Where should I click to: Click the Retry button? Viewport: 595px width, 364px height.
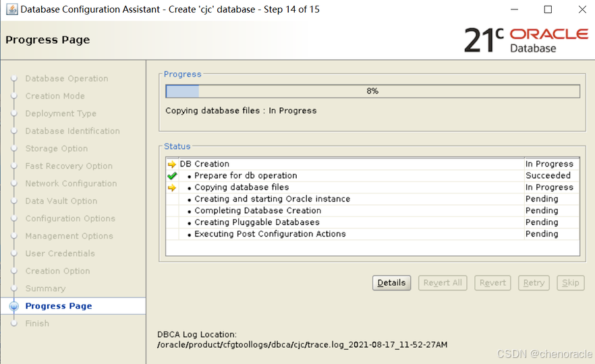tap(534, 283)
